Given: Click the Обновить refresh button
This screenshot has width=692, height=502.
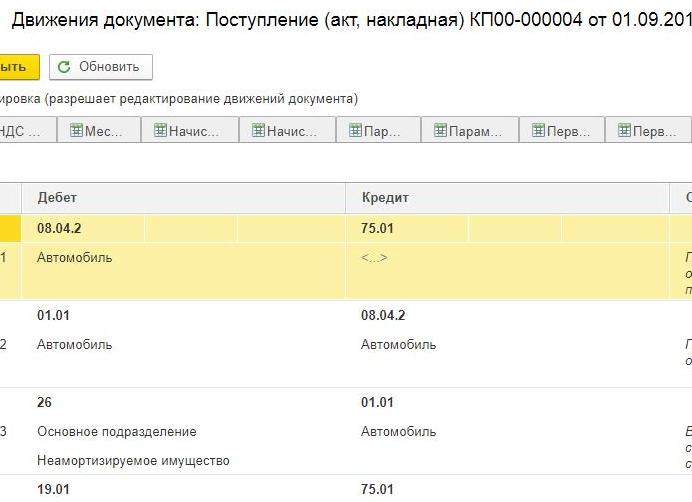Looking at the screenshot, I should click(x=101, y=67).
